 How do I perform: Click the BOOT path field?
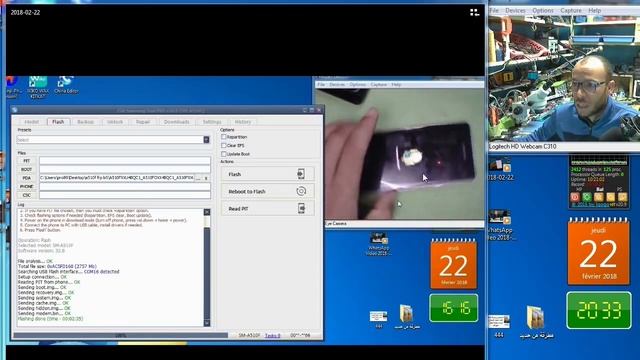(x=124, y=169)
